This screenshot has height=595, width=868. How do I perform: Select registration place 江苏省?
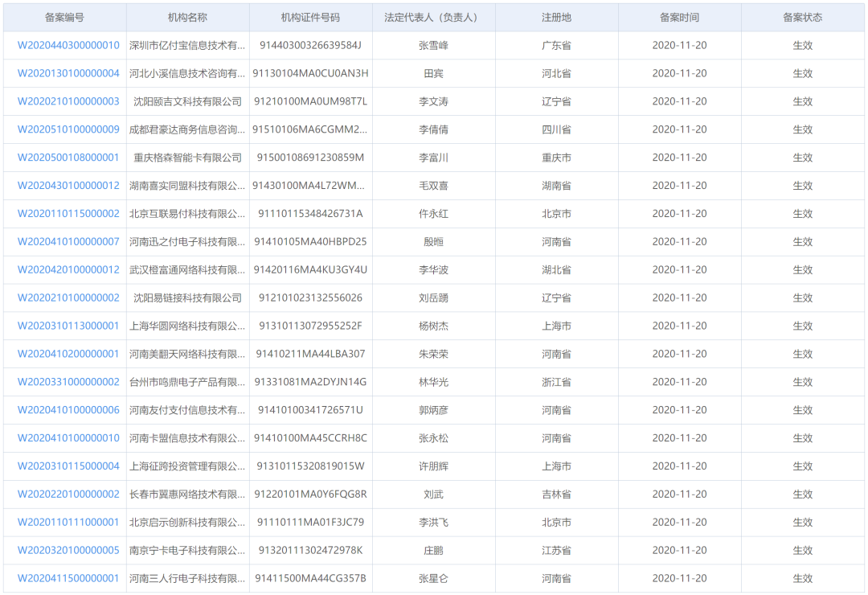[x=556, y=550]
